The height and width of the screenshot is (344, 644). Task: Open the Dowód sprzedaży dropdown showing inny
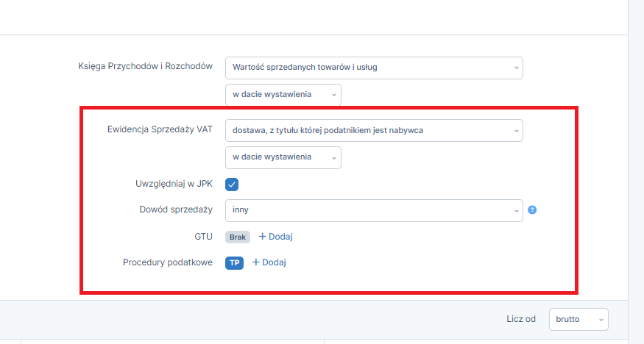coord(374,210)
